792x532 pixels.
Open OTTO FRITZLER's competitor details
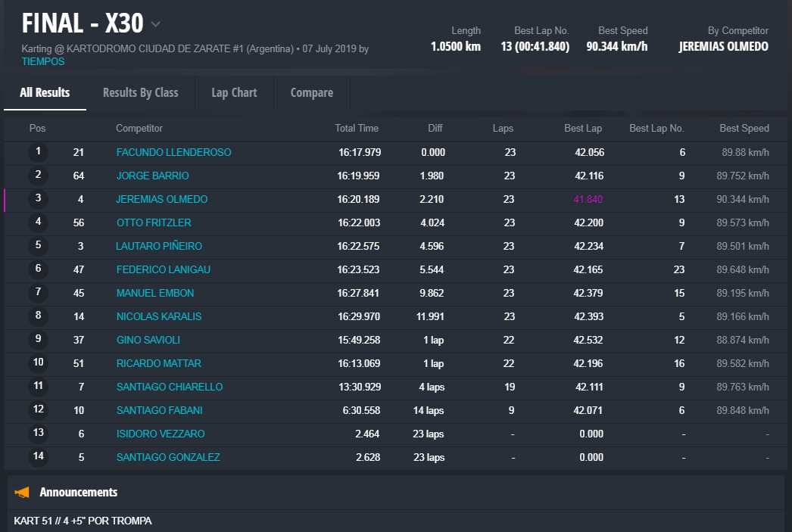coord(154,222)
